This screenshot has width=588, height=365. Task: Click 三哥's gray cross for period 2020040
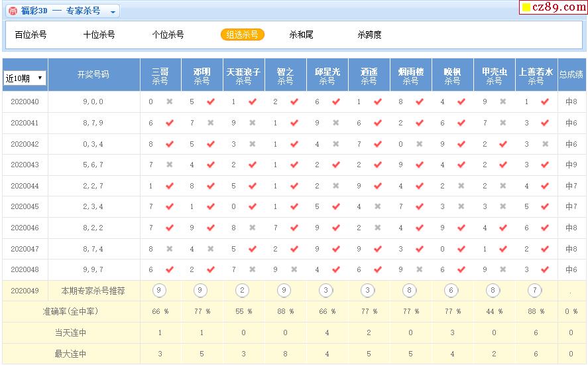point(169,102)
